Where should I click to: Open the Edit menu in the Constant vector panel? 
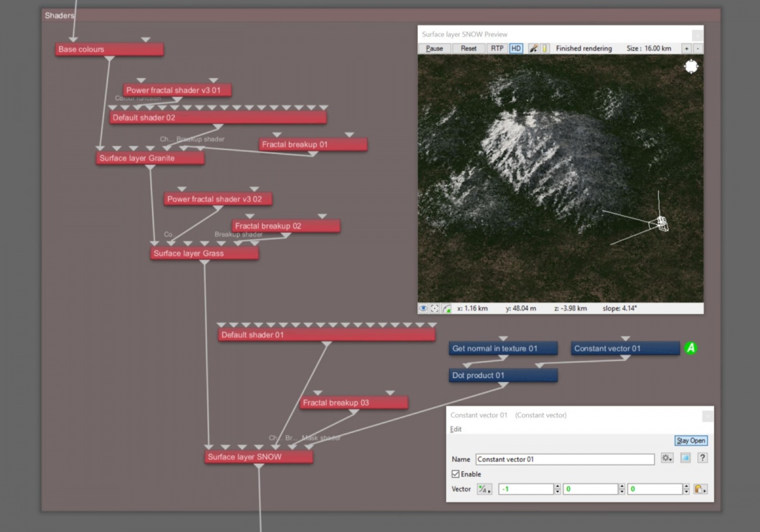coord(456,429)
